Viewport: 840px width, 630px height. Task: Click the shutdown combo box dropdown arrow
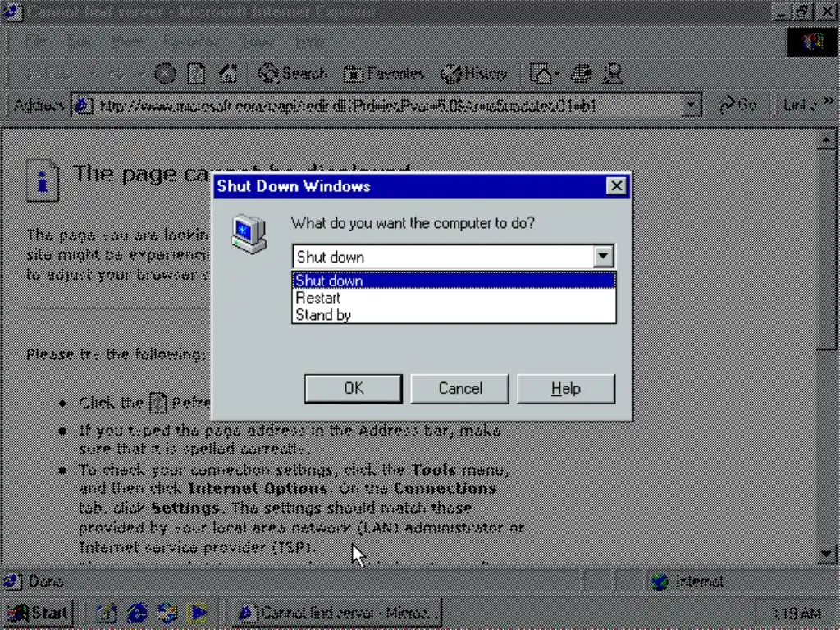coord(603,257)
